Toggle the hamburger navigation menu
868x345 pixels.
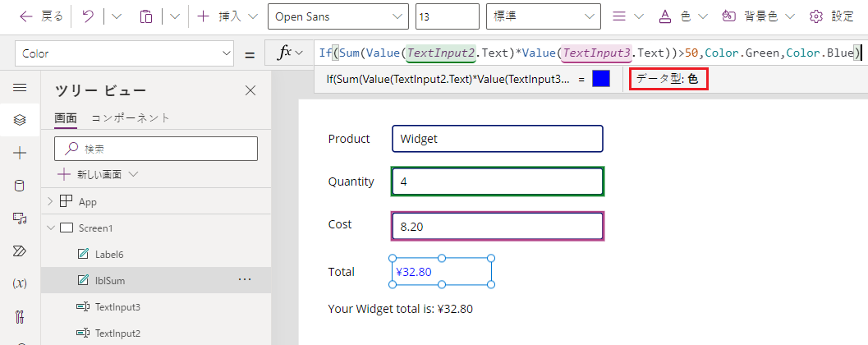point(20,88)
